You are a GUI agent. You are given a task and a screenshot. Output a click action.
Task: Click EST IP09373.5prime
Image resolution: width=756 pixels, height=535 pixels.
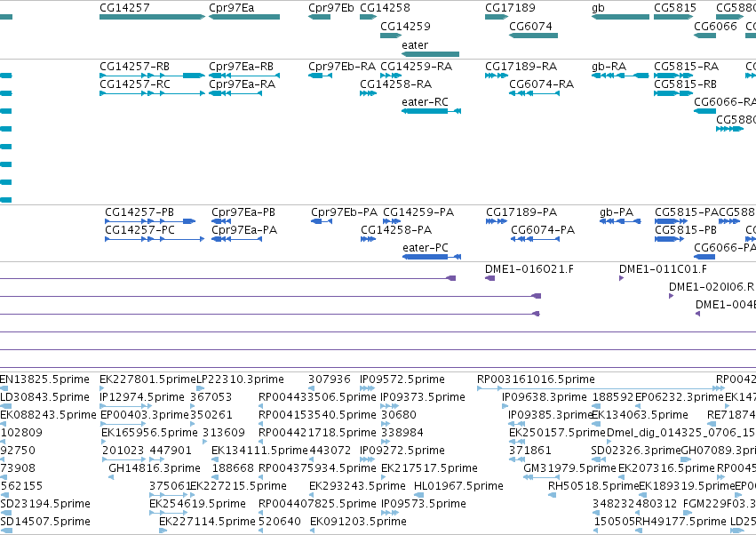389,406
